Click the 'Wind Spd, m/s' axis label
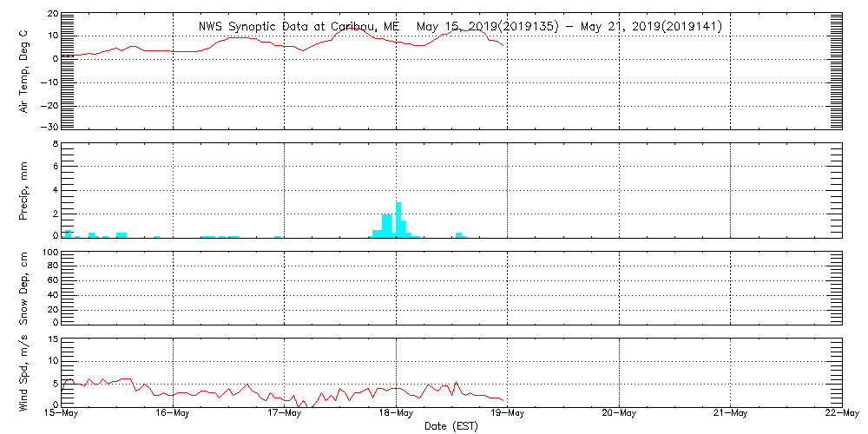Image resolution: width=868 pixels, height=434 pixels. (x=23, y=372)
